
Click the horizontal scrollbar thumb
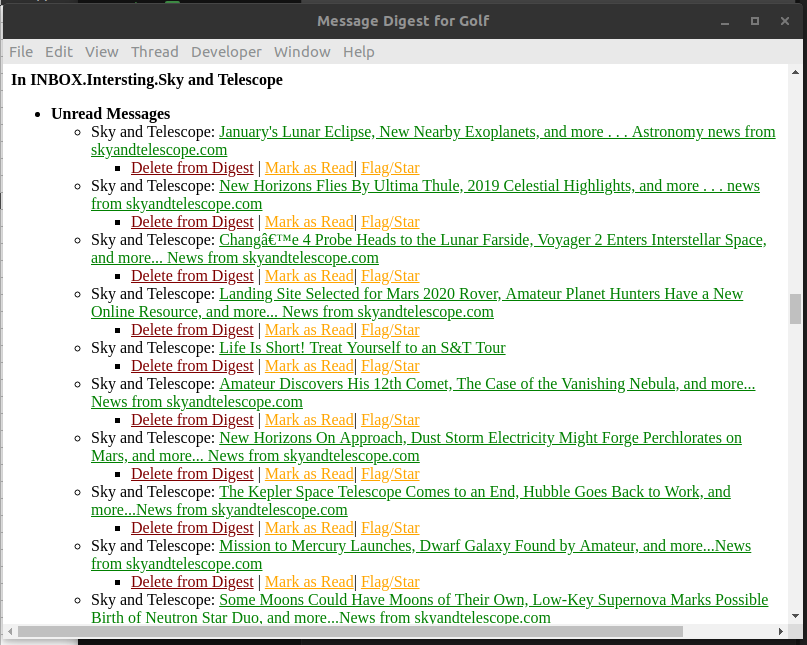(350, 631)
